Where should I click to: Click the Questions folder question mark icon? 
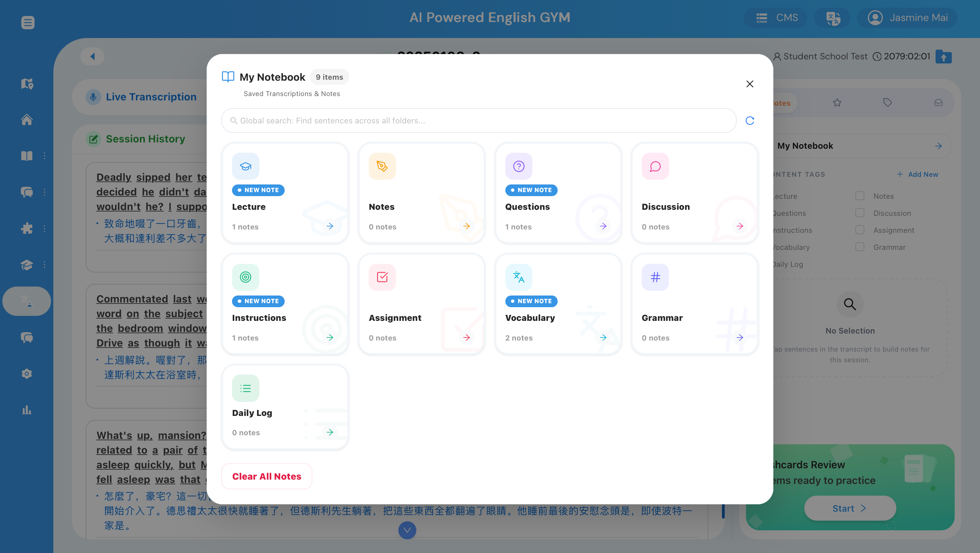click(519, 166)
